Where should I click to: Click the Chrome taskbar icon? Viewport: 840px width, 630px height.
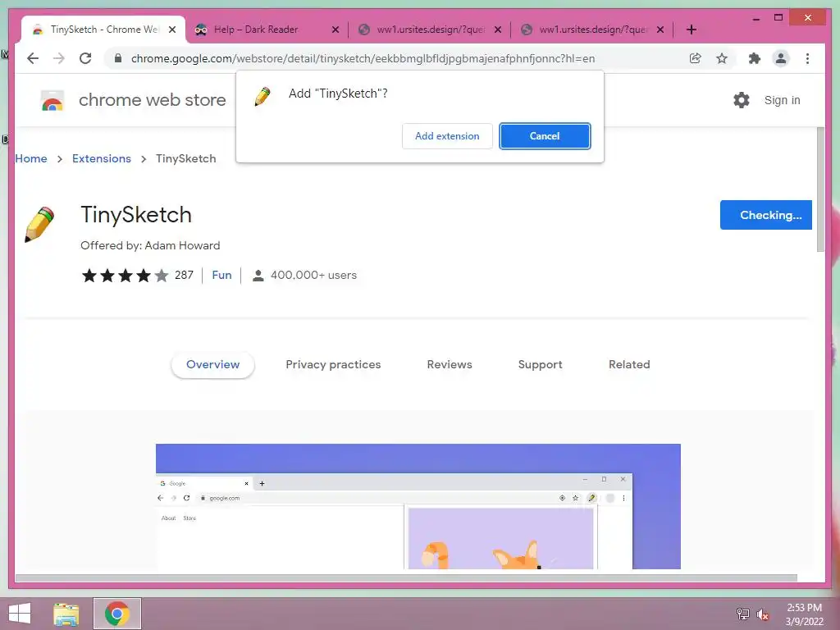[x=116, y=614]
